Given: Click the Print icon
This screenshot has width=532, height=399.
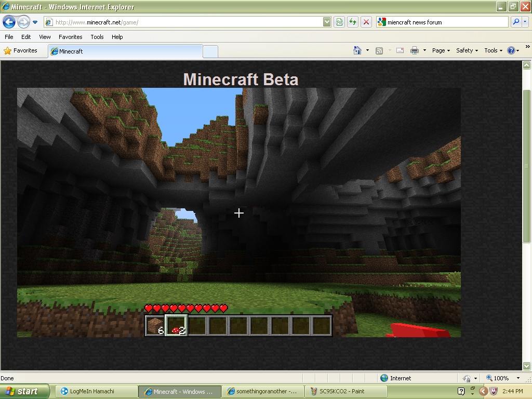Looking at the screenshot, I should pos(414,50).
